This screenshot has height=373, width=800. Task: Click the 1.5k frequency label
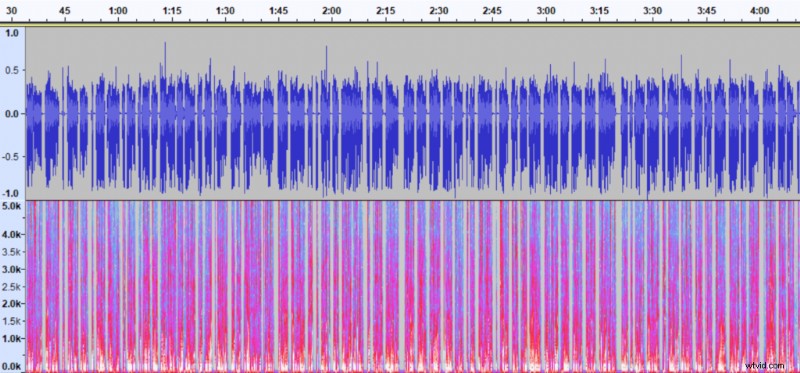click(x=11, y=321)
